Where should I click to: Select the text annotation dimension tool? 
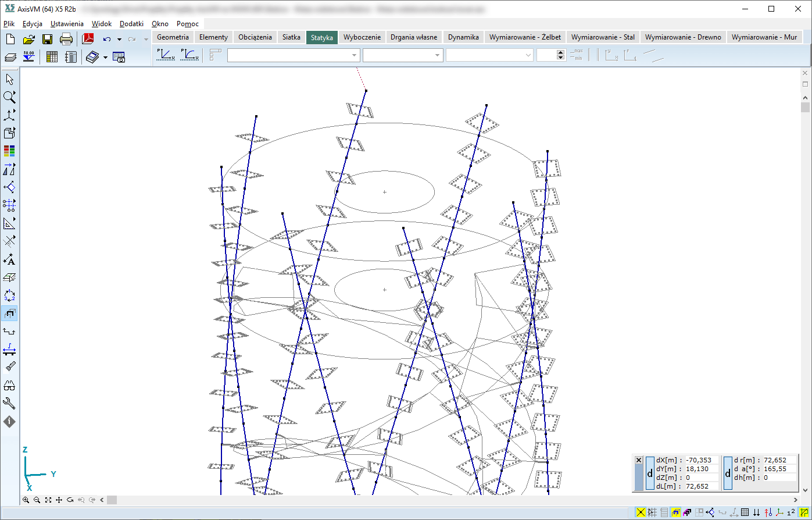(9, 259)
